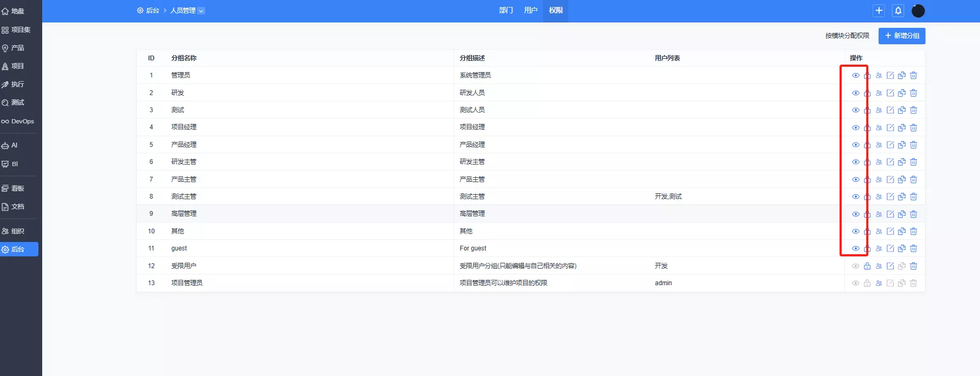The height and width of the screenshot is (376, 980).
Task: Click 按模块分配权限 link
Action: tap(847, 36)
